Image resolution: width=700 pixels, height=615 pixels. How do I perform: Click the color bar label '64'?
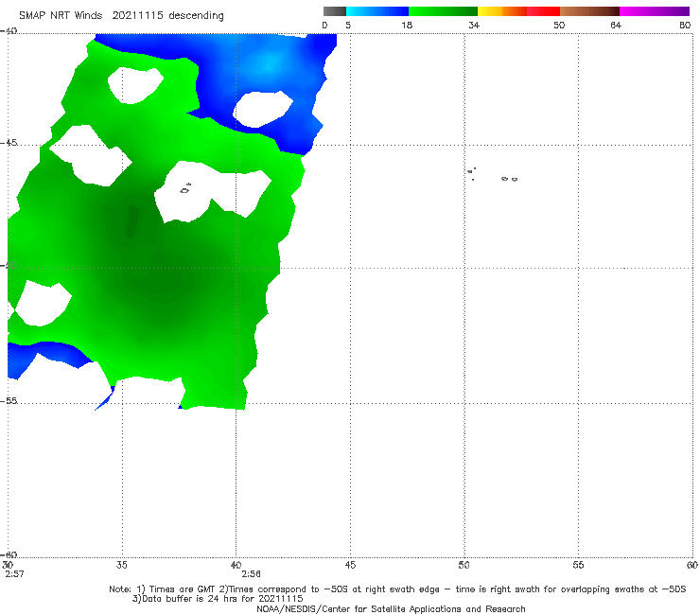click(616, 26)
